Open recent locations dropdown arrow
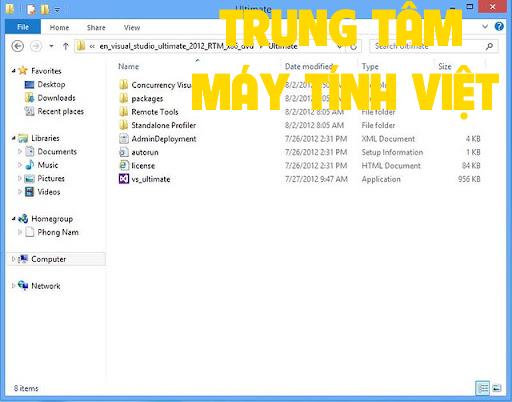 pyautogui.click(x=51, y=46)
